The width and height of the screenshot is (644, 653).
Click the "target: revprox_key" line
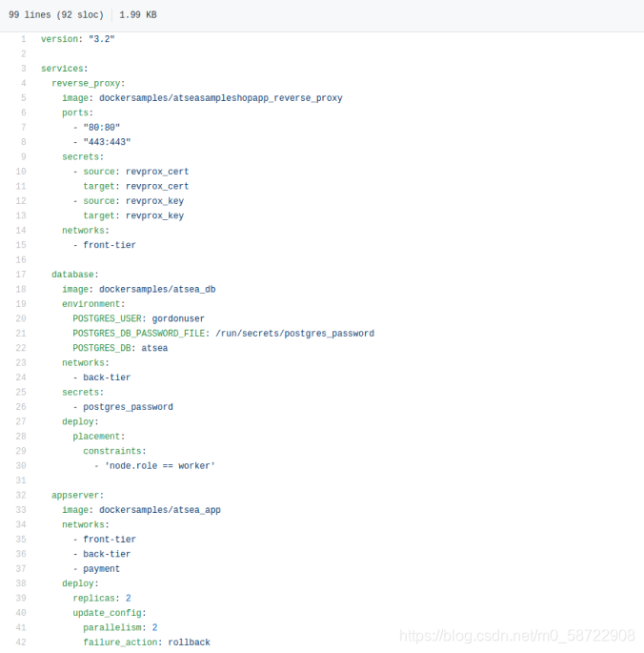pyautogui.click(x=133, y=215)
